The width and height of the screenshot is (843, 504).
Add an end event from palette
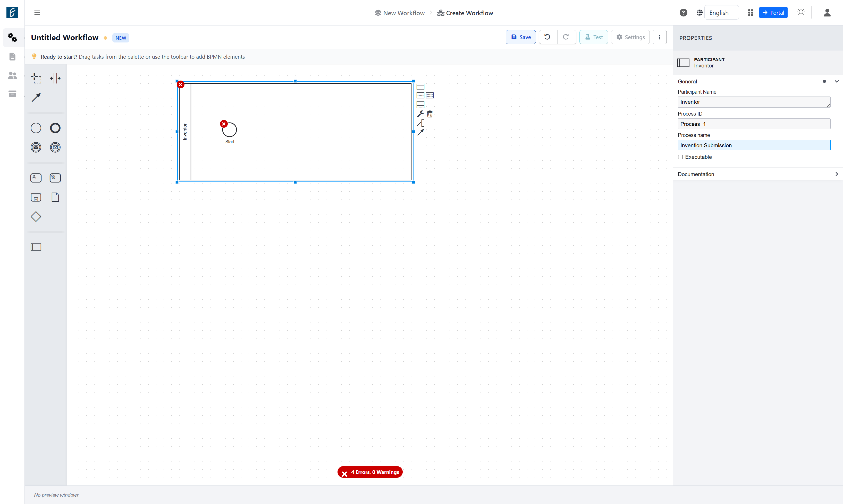click(x=55, y=128)
